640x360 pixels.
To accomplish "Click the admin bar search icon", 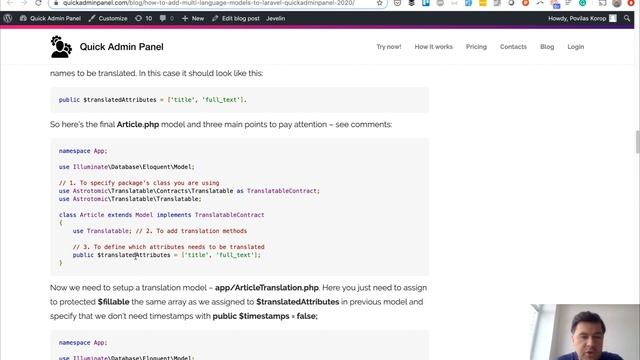I will [627, 18].
